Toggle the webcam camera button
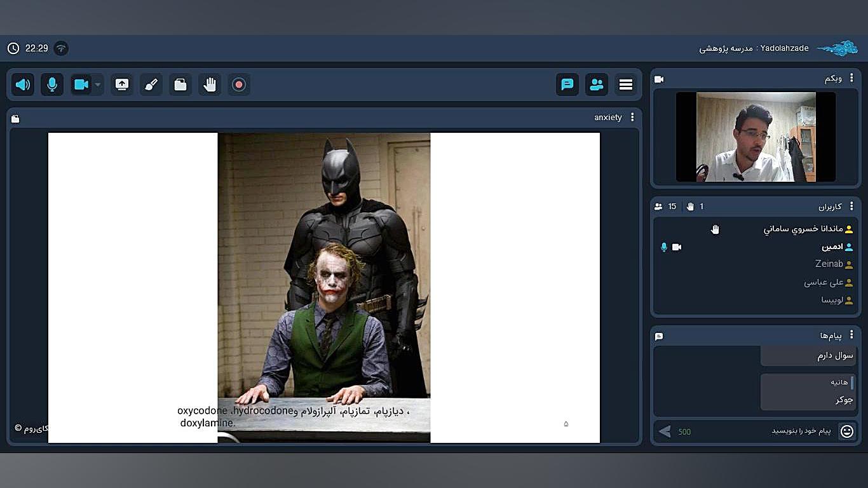 coord(81,85)
